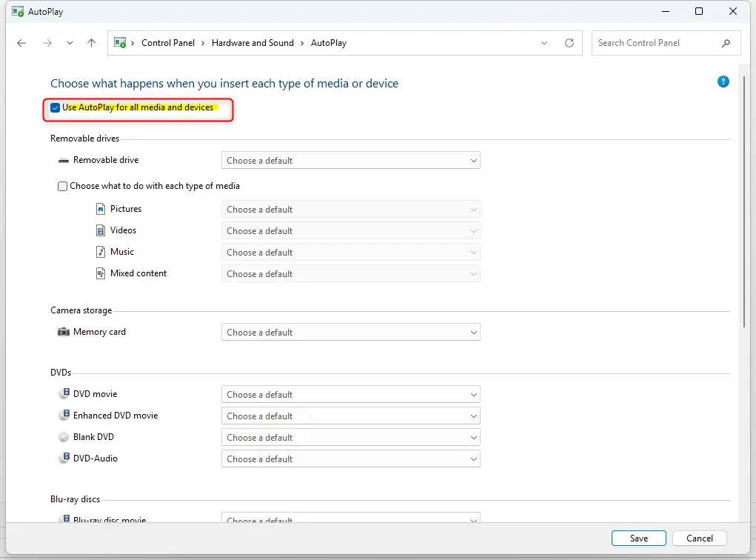Go up one level with up arrow
The height and width of the screenshot is (560, 756).
pyautogui.click(x=91, y=43)
